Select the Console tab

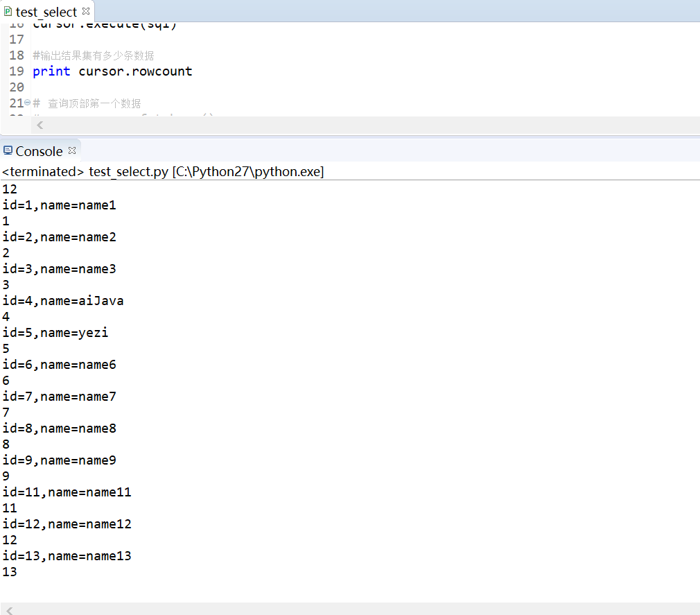(x=38, y=150)
